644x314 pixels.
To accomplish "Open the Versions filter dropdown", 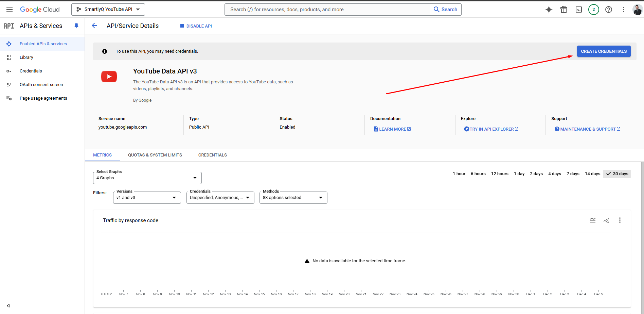I will (x=147, y=198).
